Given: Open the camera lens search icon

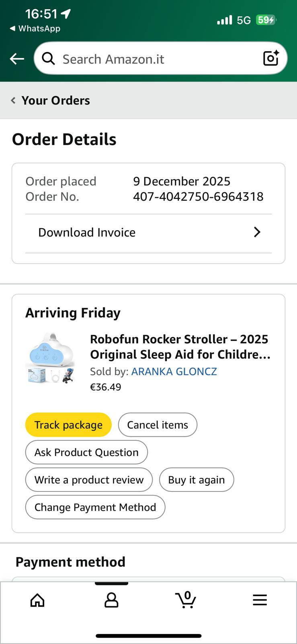Looking at the screenshot, I should click(271, 58).
